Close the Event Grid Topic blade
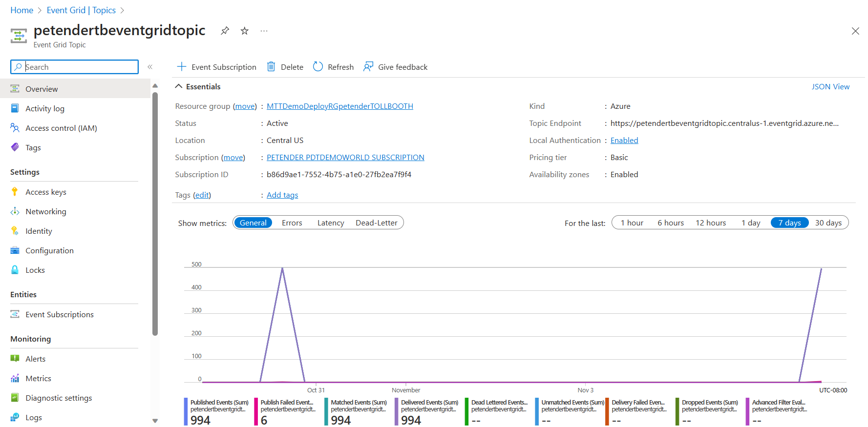This screenshot has height=427, width=868. click(855, 31)
